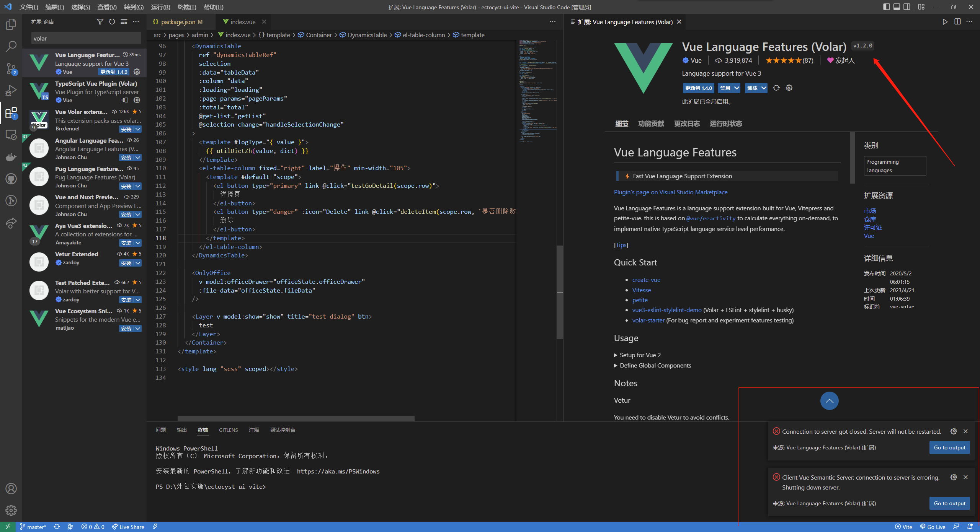980x532 pixels.
Task: Open the Visual Studio Marketplace plugin page link
Action: (x=670, y=192)
